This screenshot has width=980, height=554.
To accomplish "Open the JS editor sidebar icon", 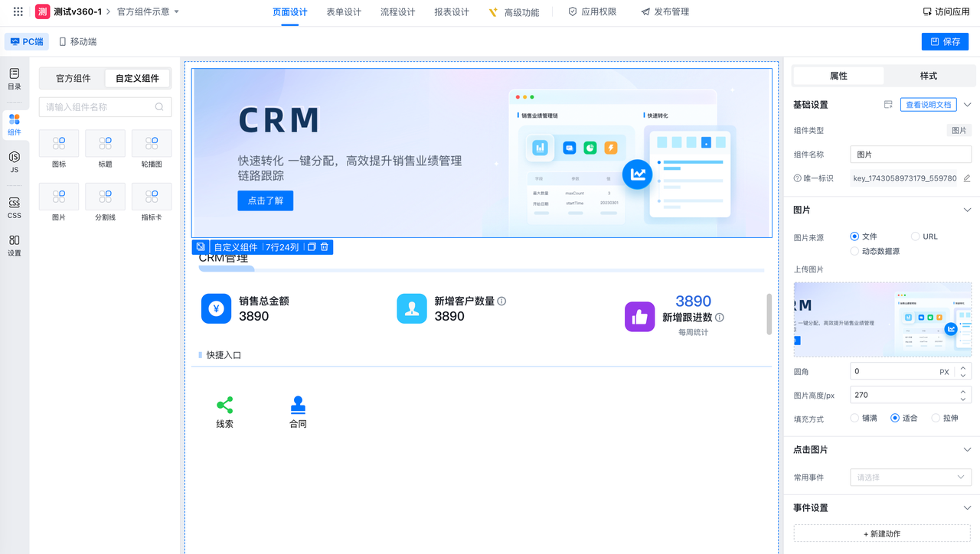I will (x=15, y=161).
